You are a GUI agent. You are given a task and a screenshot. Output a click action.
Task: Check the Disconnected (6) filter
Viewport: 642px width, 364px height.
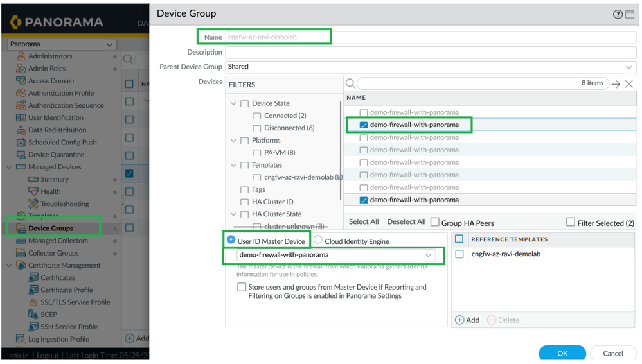point(256,128)
